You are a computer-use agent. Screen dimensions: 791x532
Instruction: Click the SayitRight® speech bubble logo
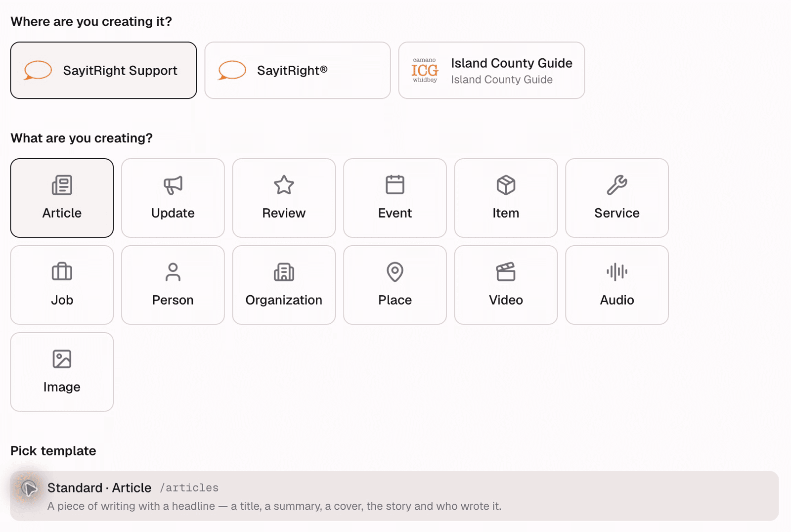coord(232,70)
